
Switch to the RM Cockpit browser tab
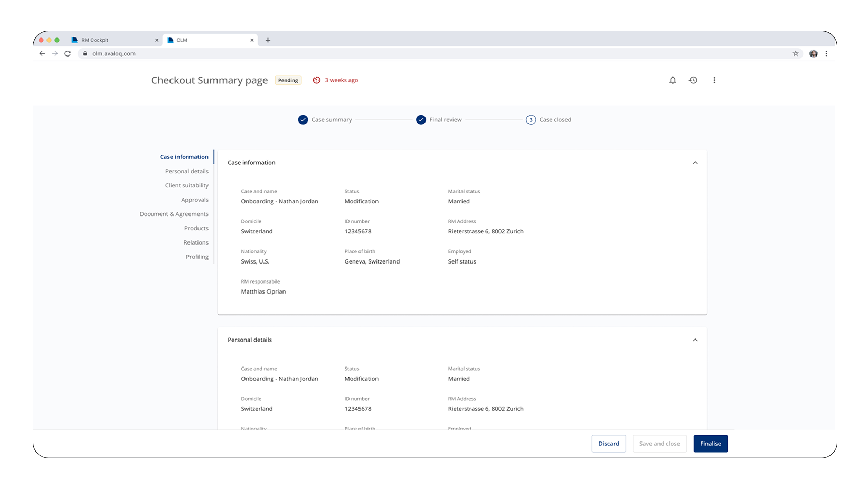(115, 40)
